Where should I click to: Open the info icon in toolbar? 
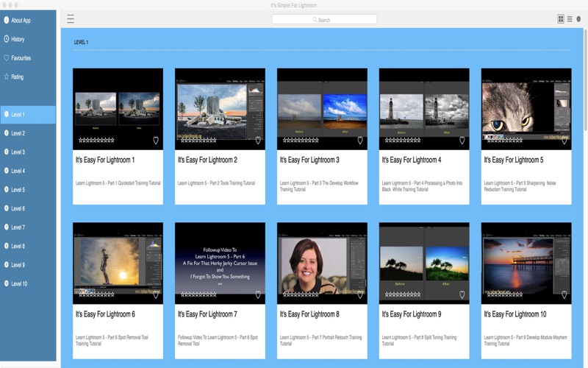[x=578, y=19]
